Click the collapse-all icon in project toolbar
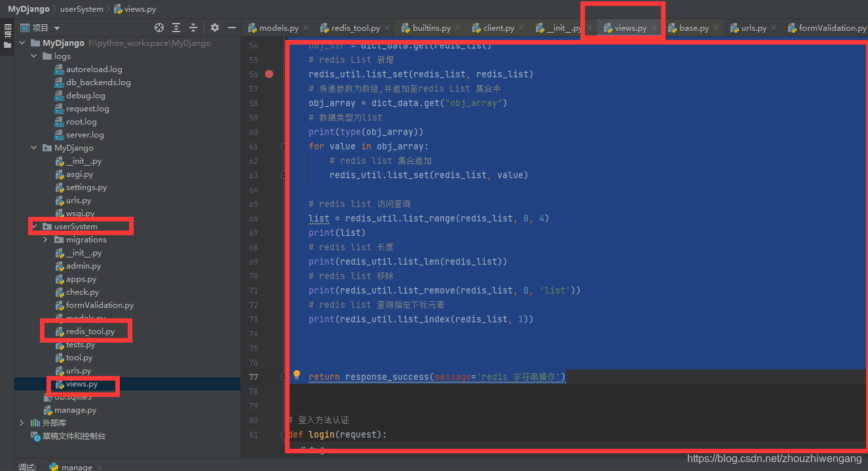Screen dimensions: 868x471 [193, 28]
